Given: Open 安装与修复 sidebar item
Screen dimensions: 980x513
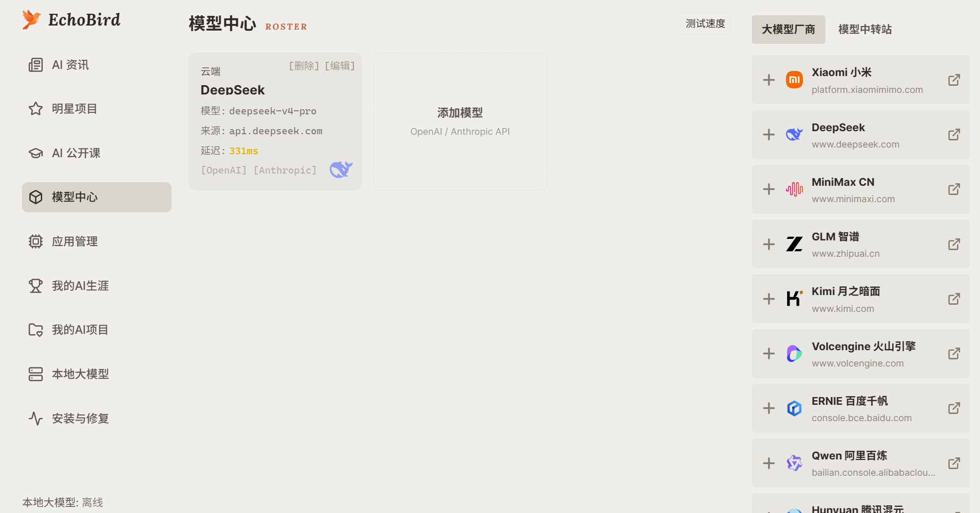Looking at the screenshot, I should 96,419.
